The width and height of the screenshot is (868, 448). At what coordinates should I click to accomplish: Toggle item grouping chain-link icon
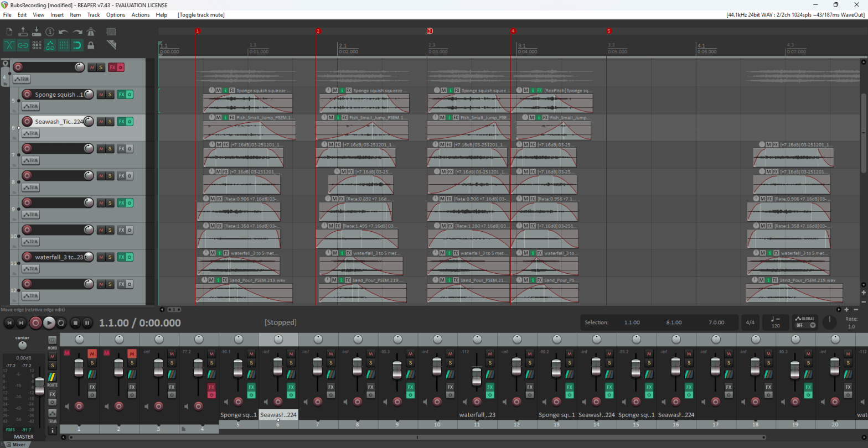coord(23,45)
